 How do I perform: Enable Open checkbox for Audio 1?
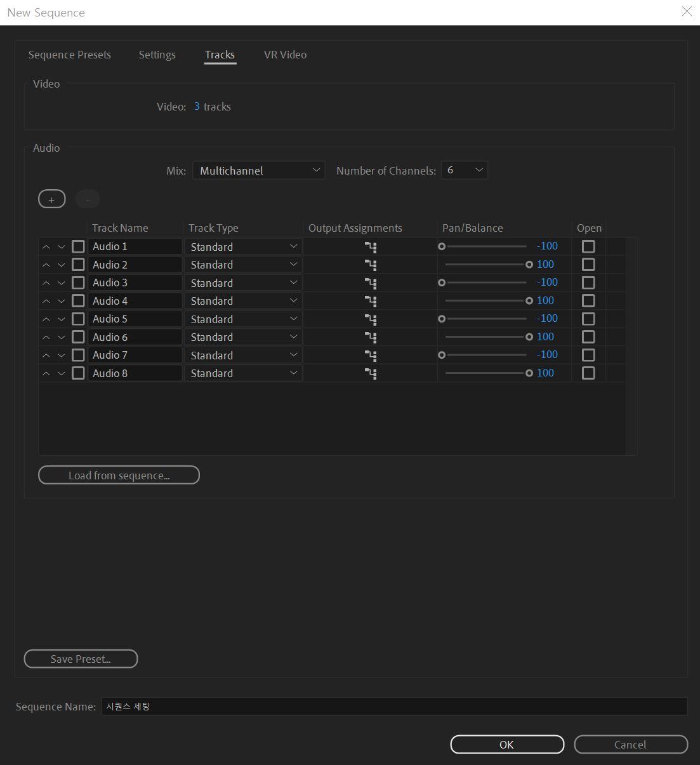588,246
